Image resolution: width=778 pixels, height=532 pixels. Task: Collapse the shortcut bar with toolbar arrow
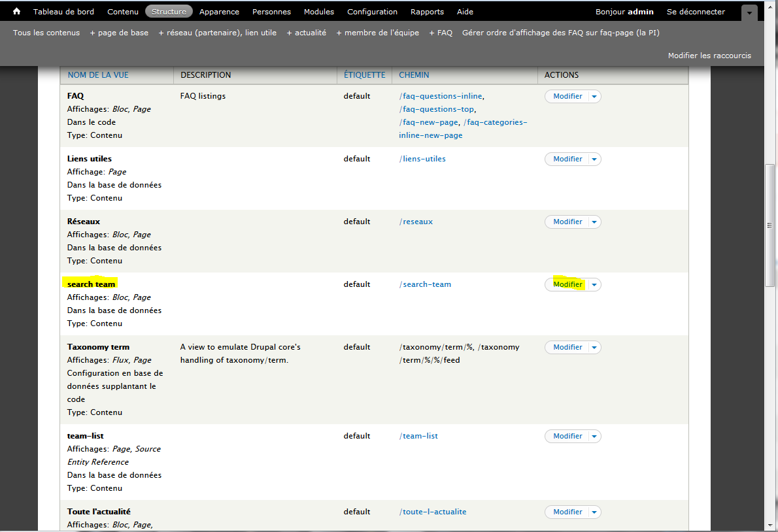click(x=749, y=13)
